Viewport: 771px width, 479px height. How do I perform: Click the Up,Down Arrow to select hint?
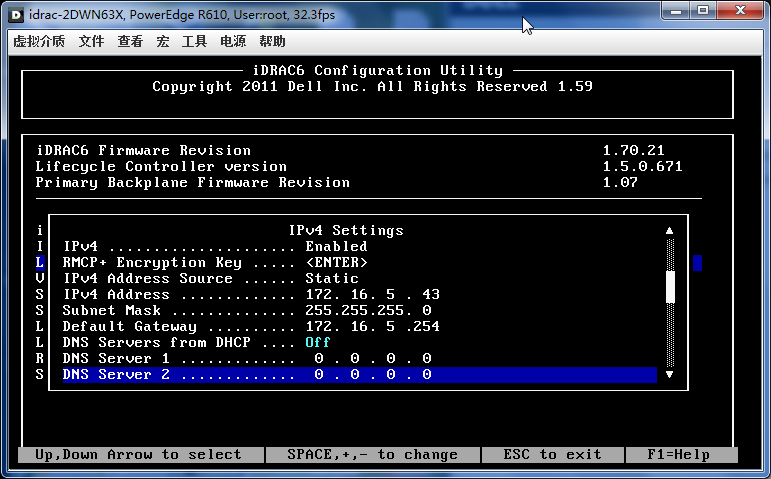click(139, 454)
